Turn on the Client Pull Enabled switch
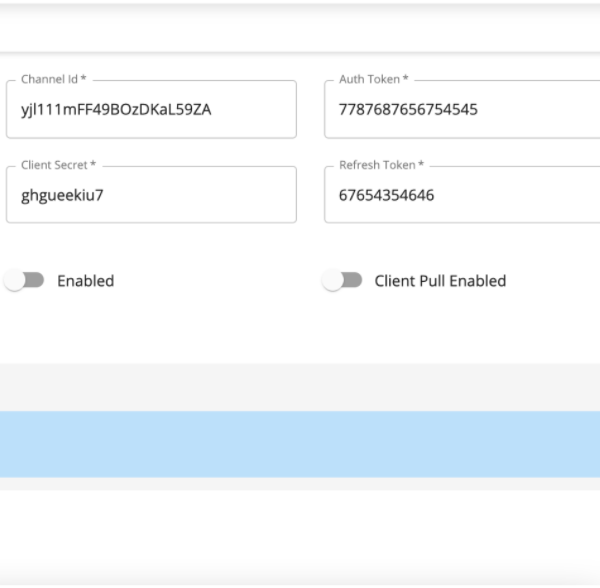 click(342, 280)
